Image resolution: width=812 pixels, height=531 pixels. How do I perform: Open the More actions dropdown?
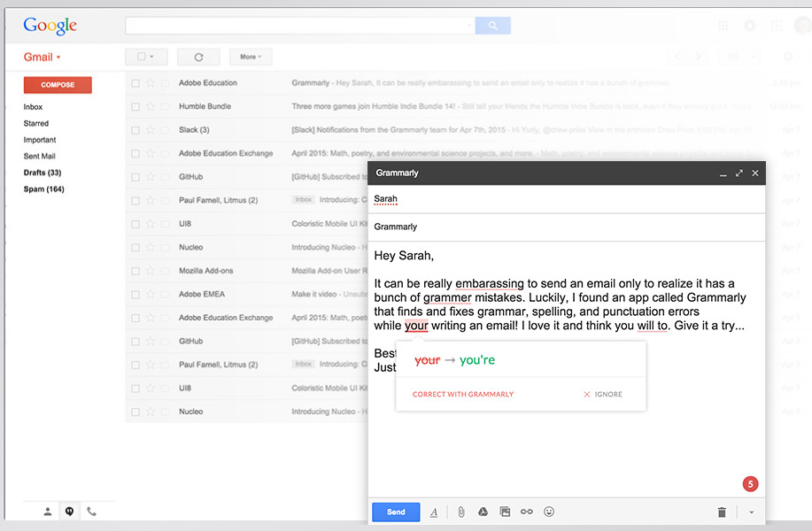pyautogui.click(x=251, y=57)
